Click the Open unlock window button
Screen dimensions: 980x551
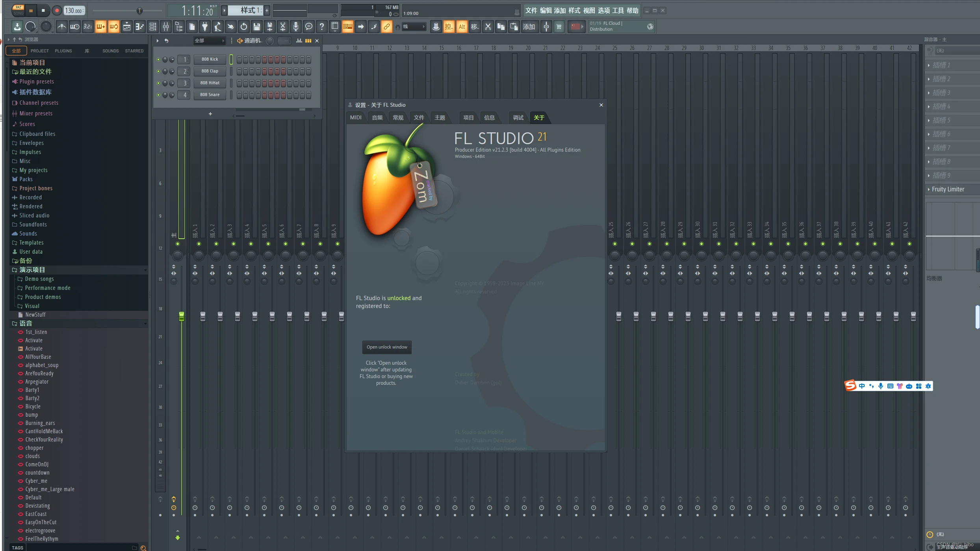[x=387, y=347]
